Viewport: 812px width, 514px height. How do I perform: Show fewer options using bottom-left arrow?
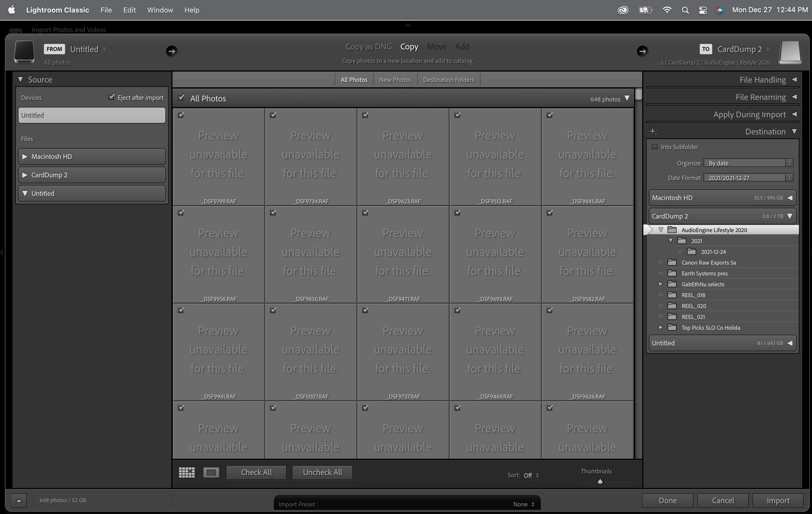(19, 500)
